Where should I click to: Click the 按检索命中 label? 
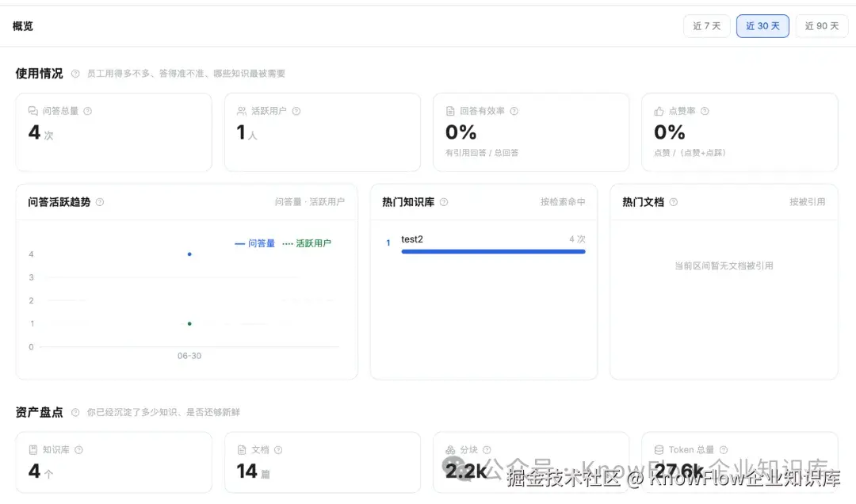[x=563, y=202]
